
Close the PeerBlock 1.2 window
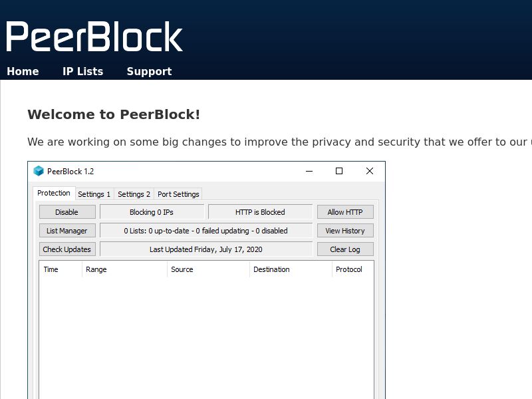click(370, 171)
